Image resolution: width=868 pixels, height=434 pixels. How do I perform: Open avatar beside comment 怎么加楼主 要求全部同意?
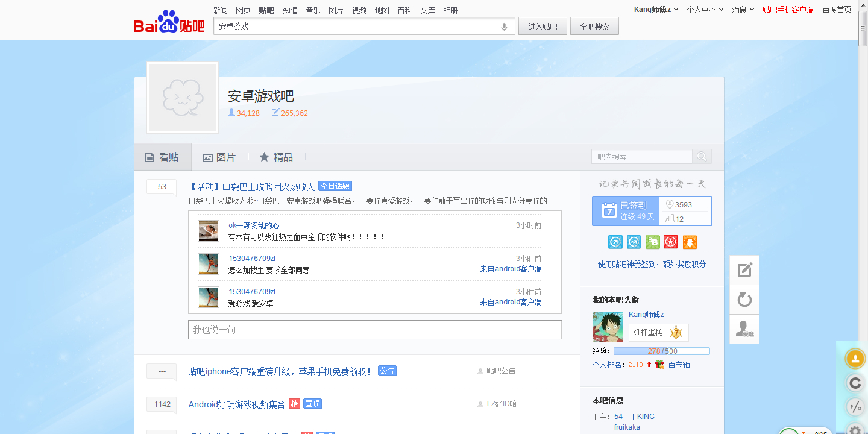point(209,264)
